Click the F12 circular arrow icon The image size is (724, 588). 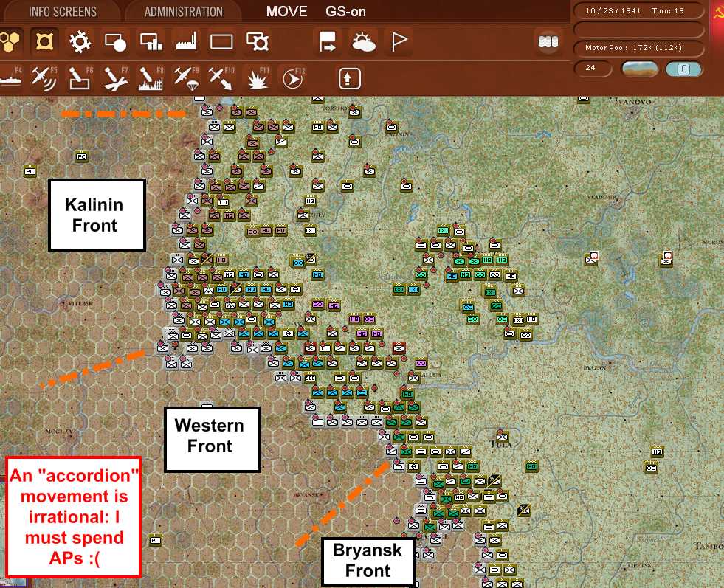click(293, 78)
